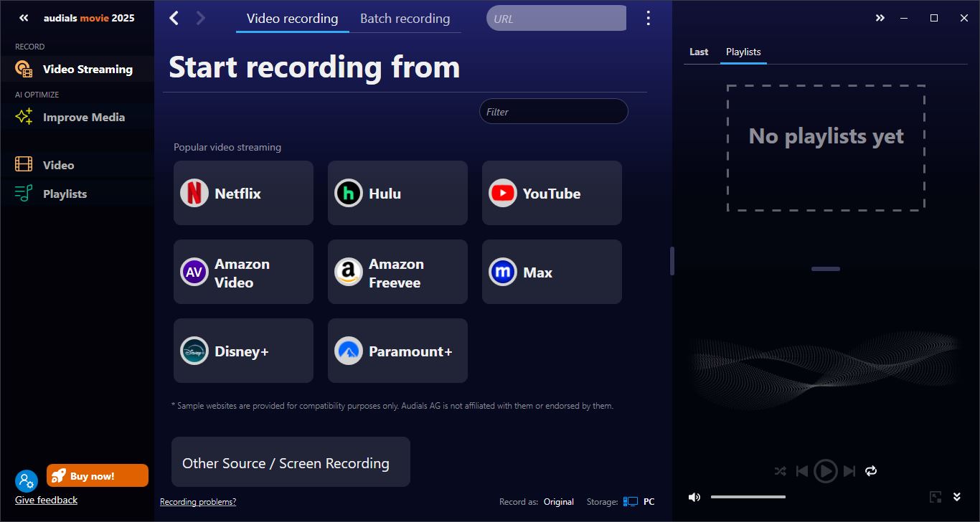Screen dimensions: 980x522
Task: Click the Playlists music-note icon
Action: (24, 194)
